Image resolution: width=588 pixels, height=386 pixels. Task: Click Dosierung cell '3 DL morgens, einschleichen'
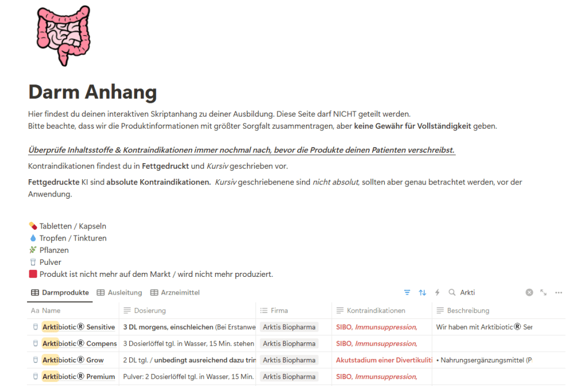pos(187,327)
